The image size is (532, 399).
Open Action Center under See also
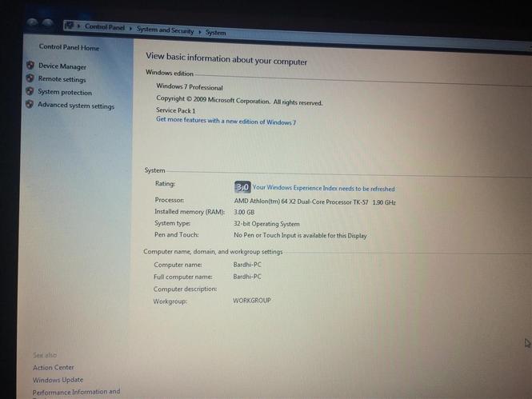tap(54, 368)
